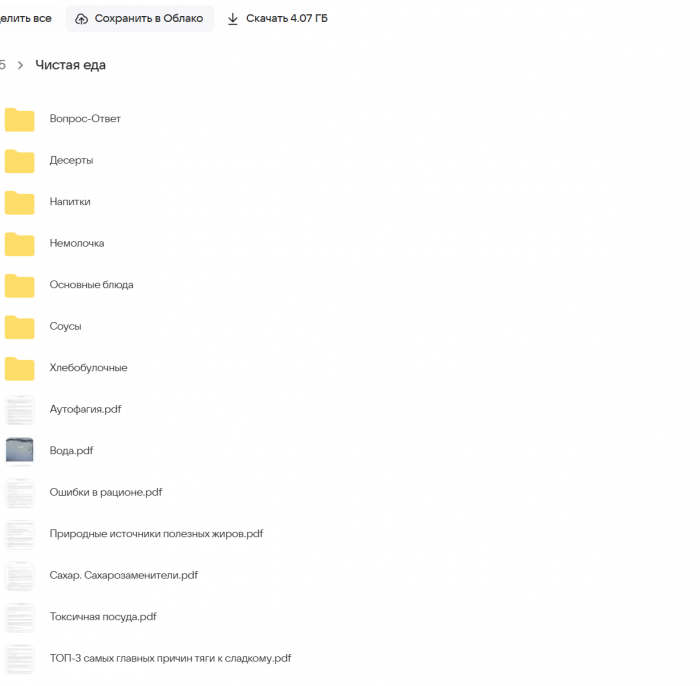The height and width of the screenshot is (686, 700).
Task: Click the cloud upload icon
Action: (x=82, y=19)
